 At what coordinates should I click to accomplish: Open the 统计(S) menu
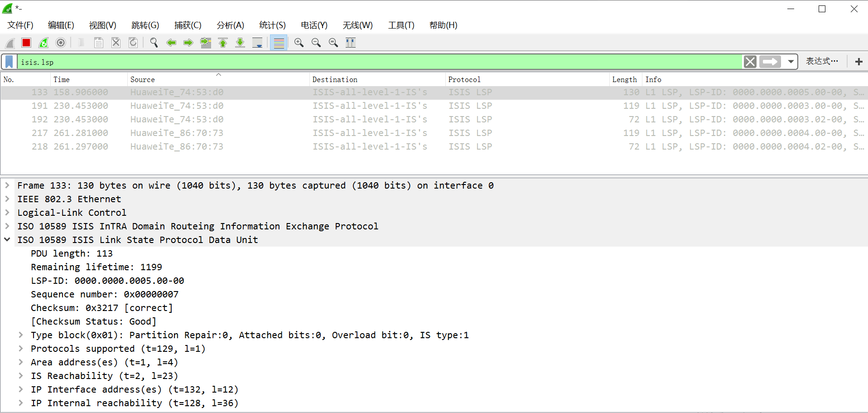pos(272,25)
